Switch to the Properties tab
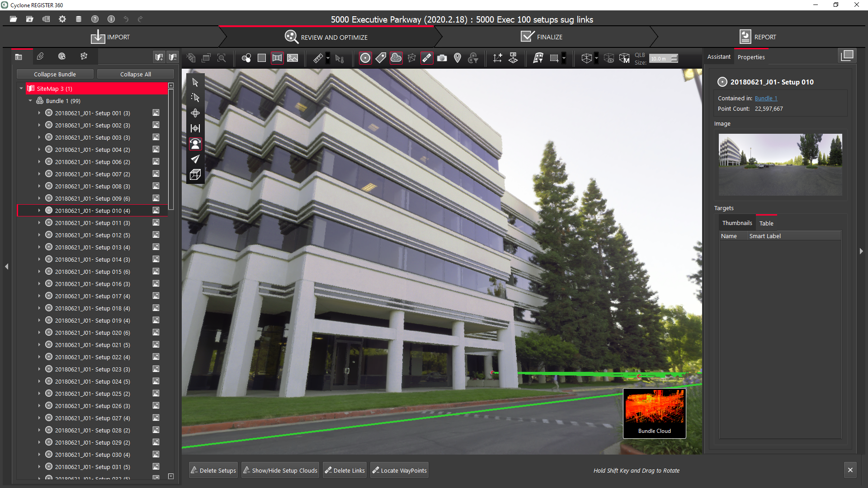868x488 pixels. coord(751,57)
